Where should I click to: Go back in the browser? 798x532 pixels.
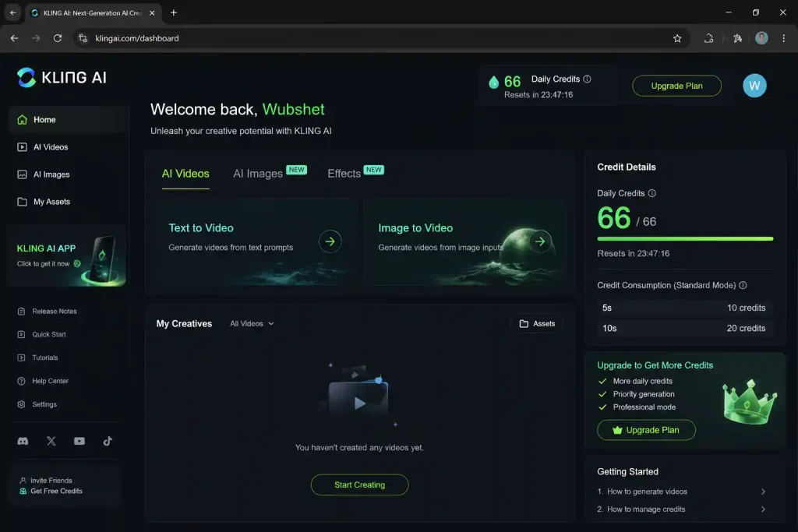pyautogui.click(x=14, y=38)
